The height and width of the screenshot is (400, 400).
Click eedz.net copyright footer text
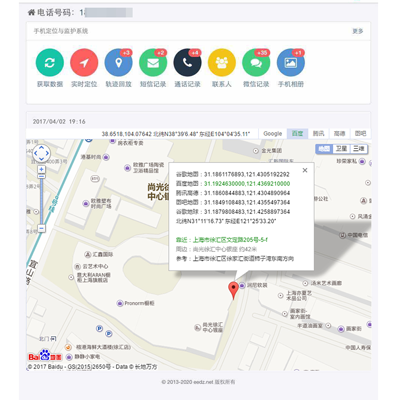198,382
